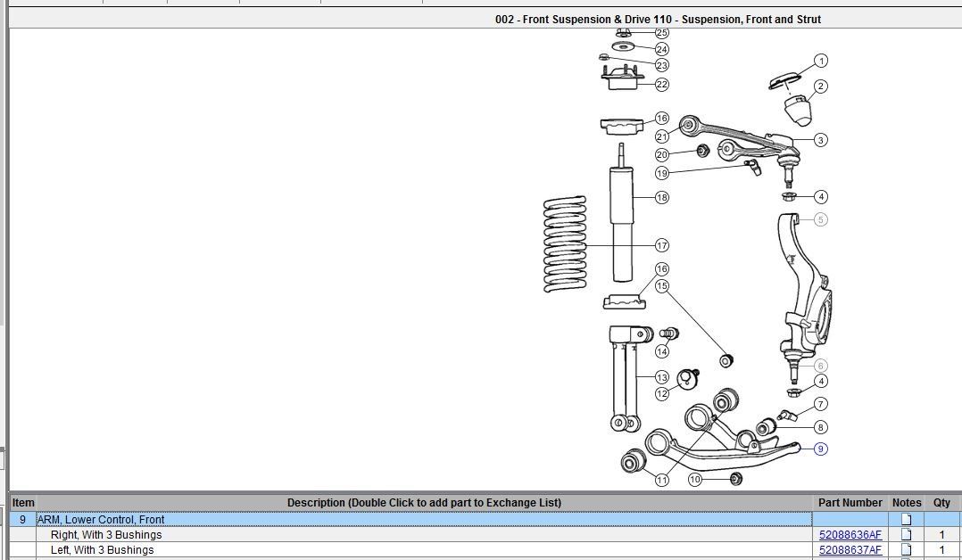Image resolution: width=962 pixels, height=560 pixels.
Task: Open part number 52088636AF link
Action: [850, 535]
